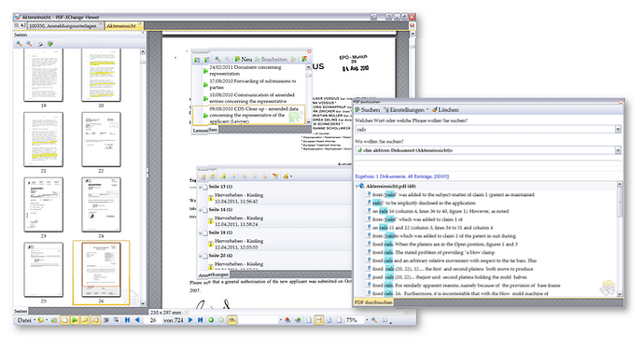Click Seiten tab at bottom of thumbnails panel
Image resolution: width=644 pixels, height=338 pixels.
click(x=21, y=311)
